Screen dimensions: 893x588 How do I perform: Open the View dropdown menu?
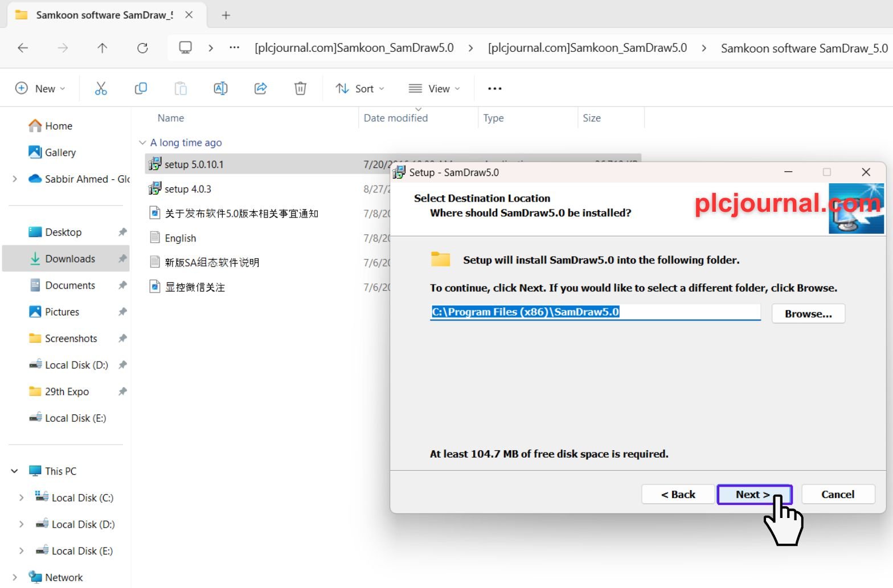[435, 88]
